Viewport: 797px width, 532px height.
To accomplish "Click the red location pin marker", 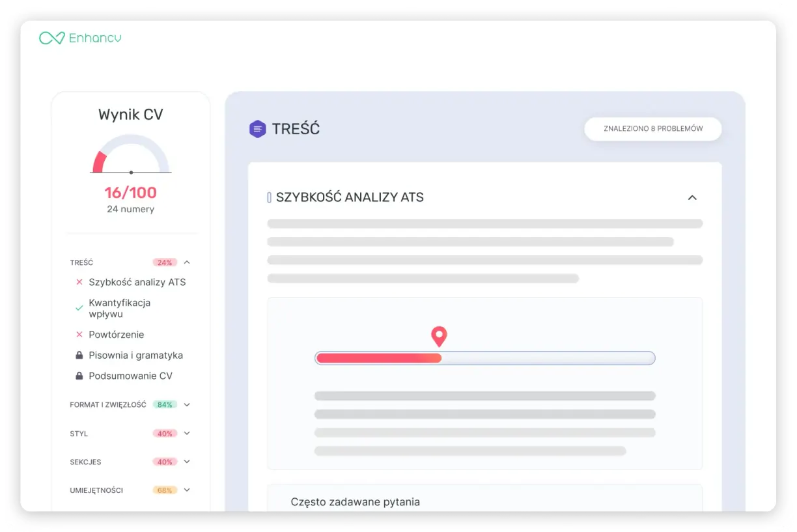I will 440,337.
